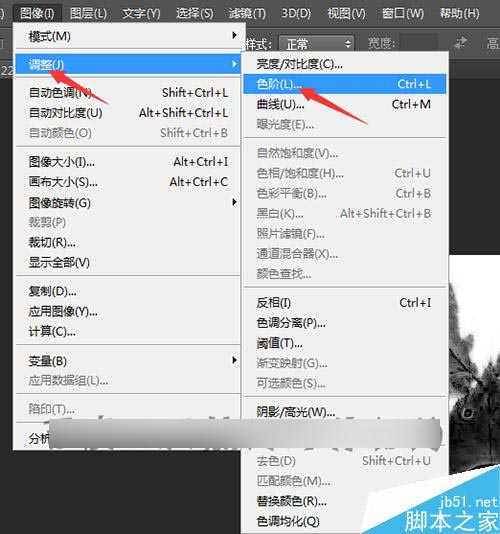
Task: Open the 图层(L) menu
Action: 88,14
